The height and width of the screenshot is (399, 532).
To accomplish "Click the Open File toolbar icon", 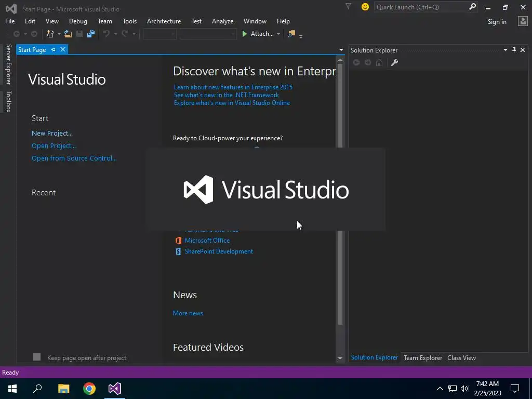I will [x=68, y=34].
